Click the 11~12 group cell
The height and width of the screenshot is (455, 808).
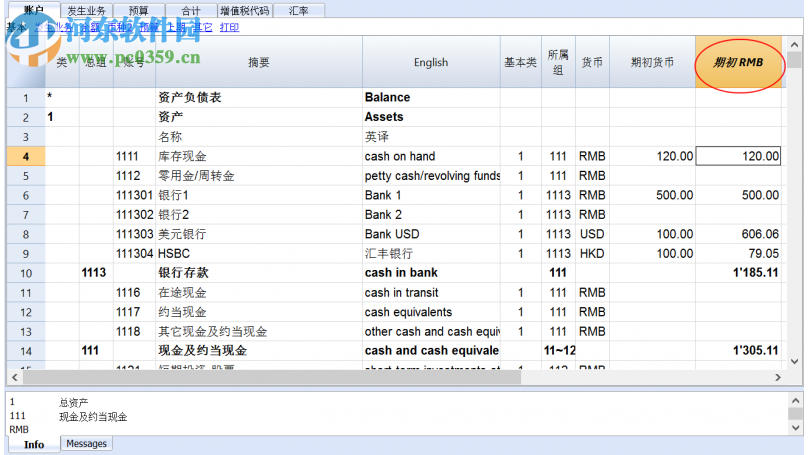click(x=559, y=351)
